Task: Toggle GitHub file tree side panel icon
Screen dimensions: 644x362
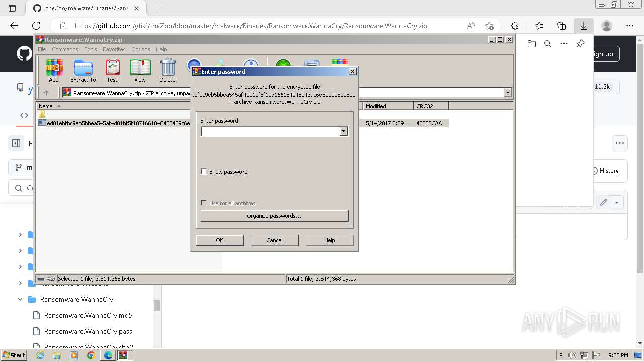Action: [x=16, y=143]
